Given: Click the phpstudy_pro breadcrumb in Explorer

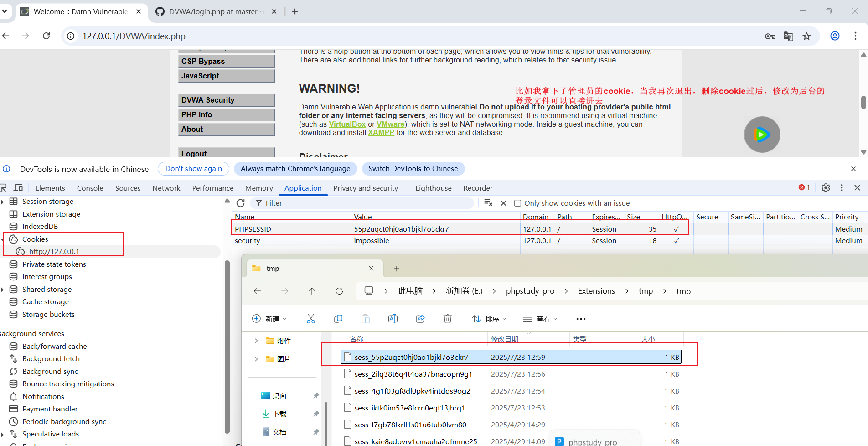Looking at the screenshot, I should tap(530, 291).
